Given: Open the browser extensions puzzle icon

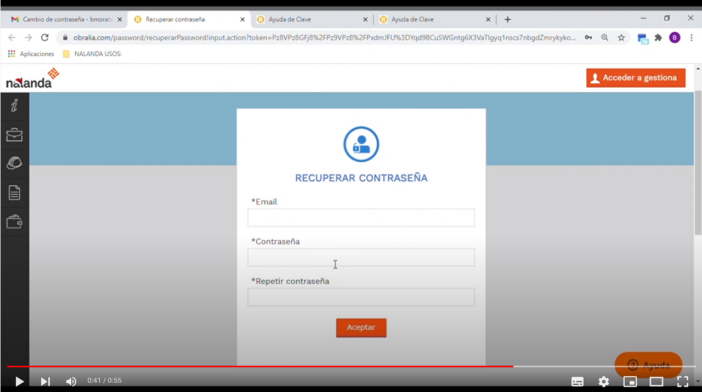Looking at the screenshot, I should [x=658, y=38].
